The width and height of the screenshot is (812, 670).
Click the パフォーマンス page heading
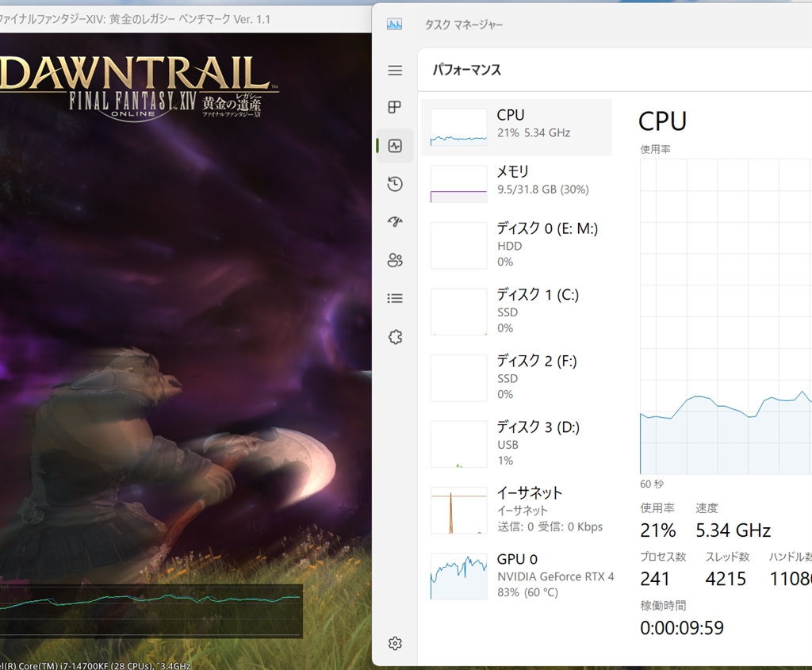(x=466, y=70)
